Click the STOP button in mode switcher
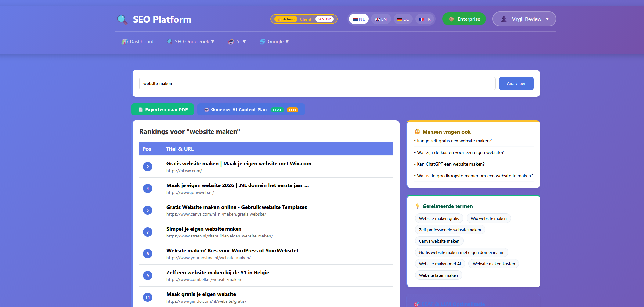Viewport: 644px width, 307px height. (324, 19)
